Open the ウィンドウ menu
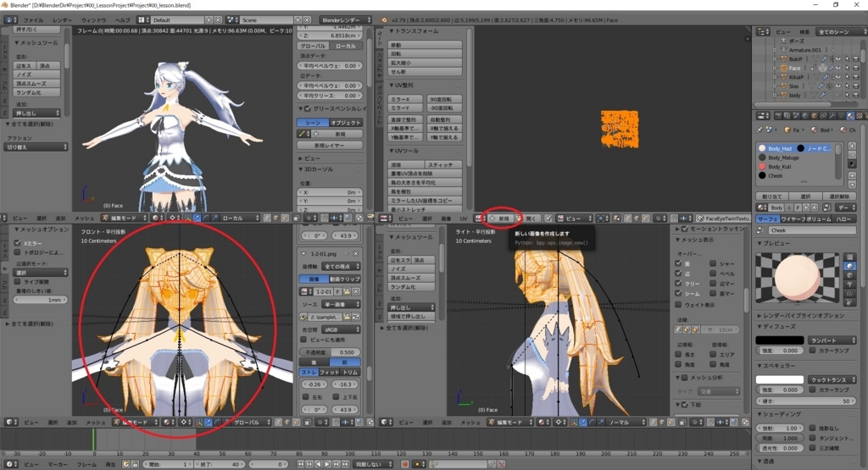 (93, 20)
